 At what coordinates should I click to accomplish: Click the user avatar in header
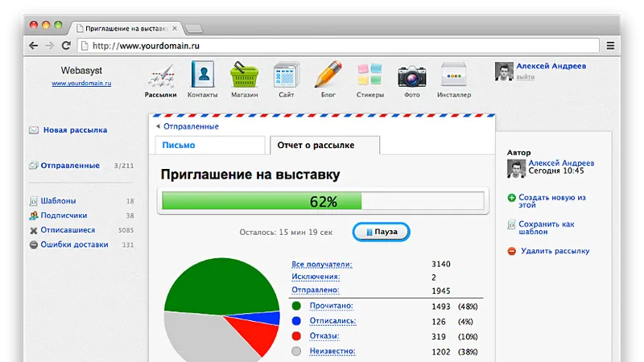pos(504,72)
